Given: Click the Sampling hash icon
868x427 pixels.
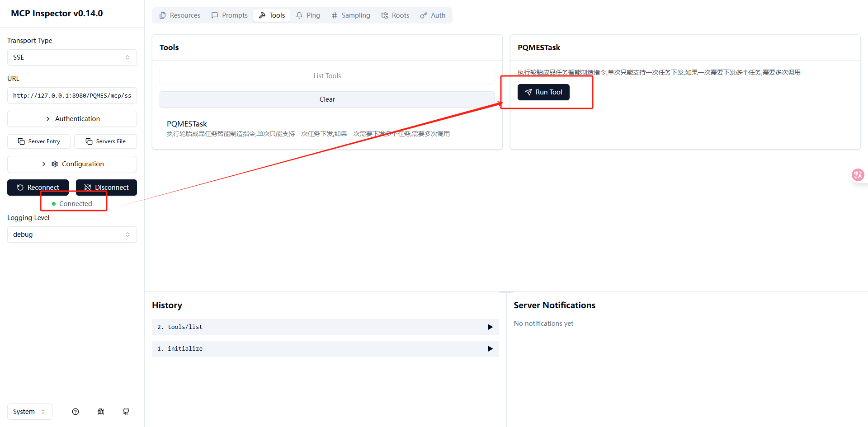Looking at the screenshot, I should 335,15.
